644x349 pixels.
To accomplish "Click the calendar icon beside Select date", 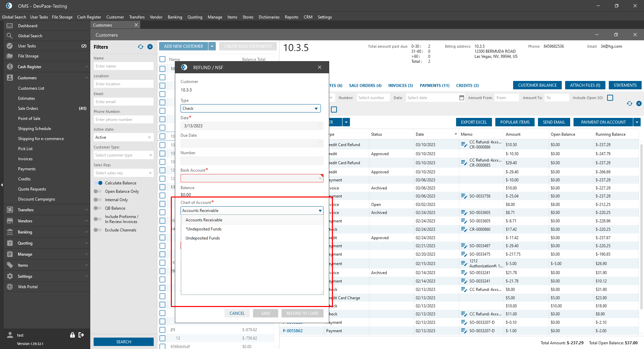I will click(461, 98).
